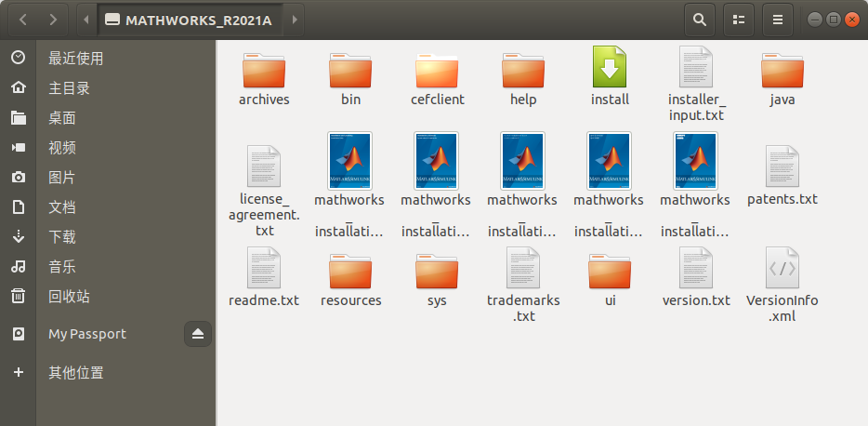The image size is (868, 426).
Task: Maximize the file manager window
Action: (833, 20)
